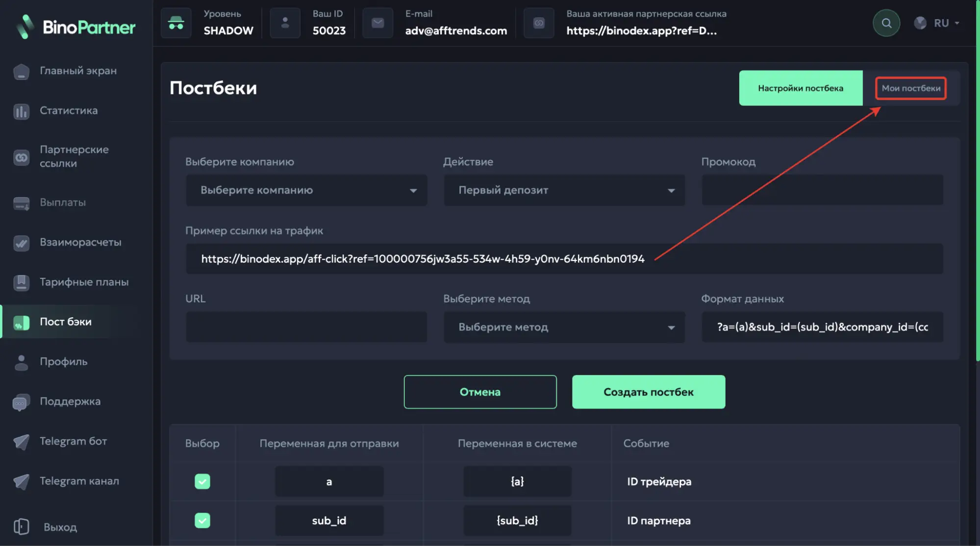
Task: Click the search magnifier icon in header
Action: pyautogui.click(x=886, y=23)
